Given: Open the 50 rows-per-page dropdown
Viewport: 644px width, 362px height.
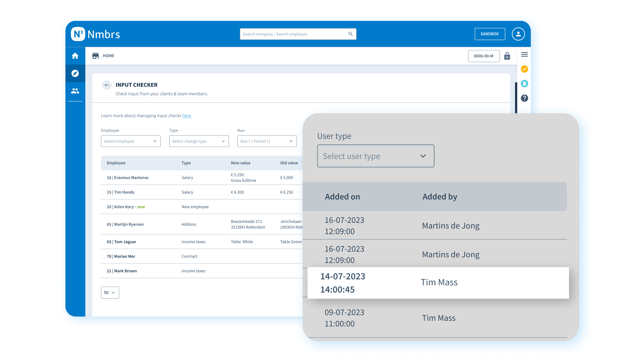Looking at the screenshot, I should click(110, 293).
